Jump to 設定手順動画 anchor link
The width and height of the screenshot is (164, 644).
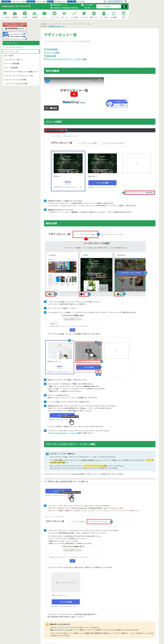[52, 49]
